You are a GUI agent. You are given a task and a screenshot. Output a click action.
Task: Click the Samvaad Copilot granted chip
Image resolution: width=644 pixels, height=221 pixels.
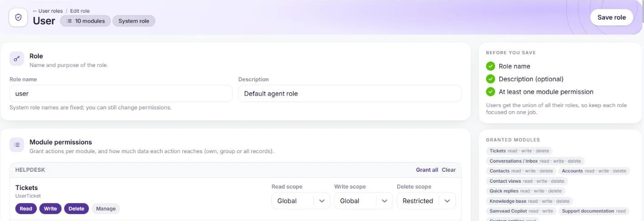pos(521,211)
